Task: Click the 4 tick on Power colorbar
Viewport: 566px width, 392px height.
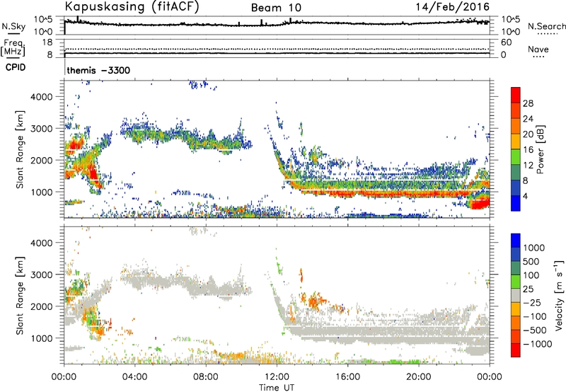Action: (525, 196)
